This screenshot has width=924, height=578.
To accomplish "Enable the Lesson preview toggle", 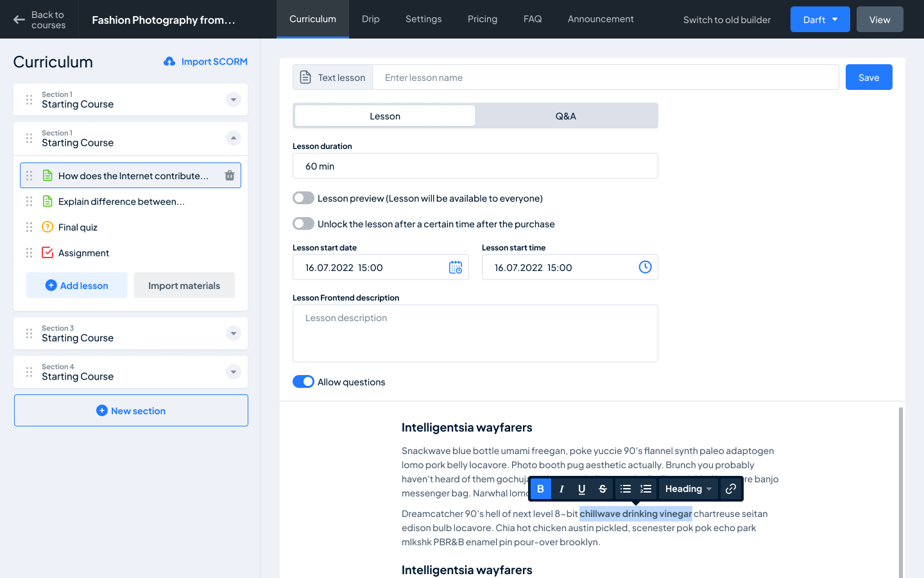I will point(303,198).
